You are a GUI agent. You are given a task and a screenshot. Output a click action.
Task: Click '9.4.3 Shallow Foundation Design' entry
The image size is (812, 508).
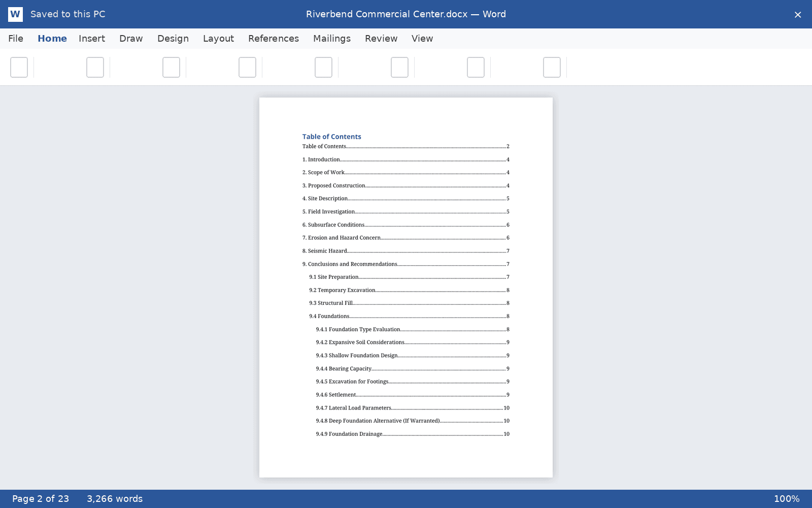click(413, 356)
